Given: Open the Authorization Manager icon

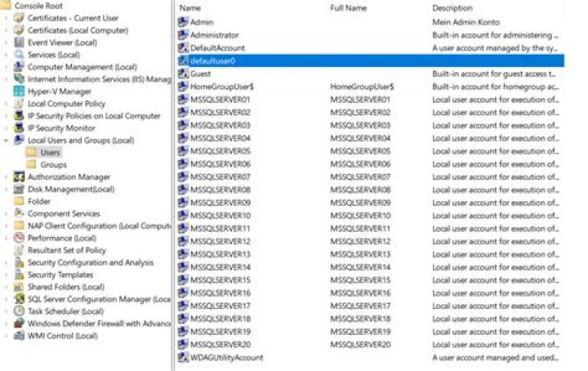Looking at the screenshot, I should (19, 177).
